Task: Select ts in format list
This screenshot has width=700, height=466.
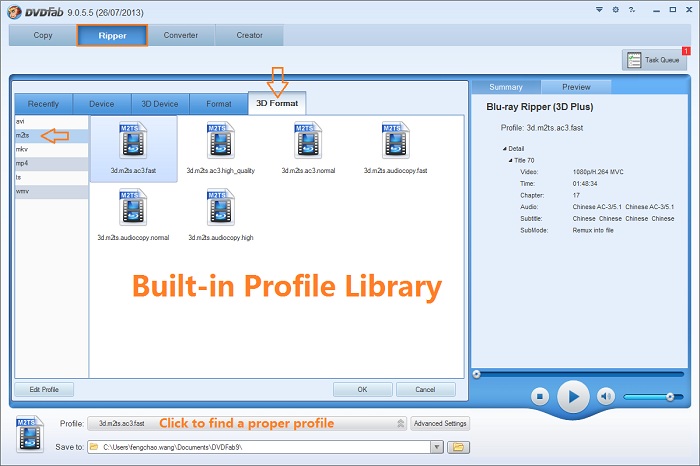Action: pyautogui.click(x=52, y=178)
